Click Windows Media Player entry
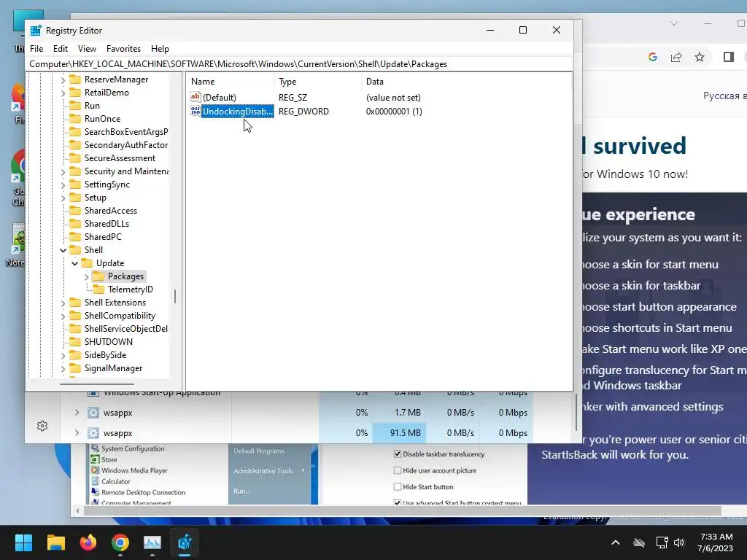The height and width of the screenshot is (560, 747). [134, 470]
